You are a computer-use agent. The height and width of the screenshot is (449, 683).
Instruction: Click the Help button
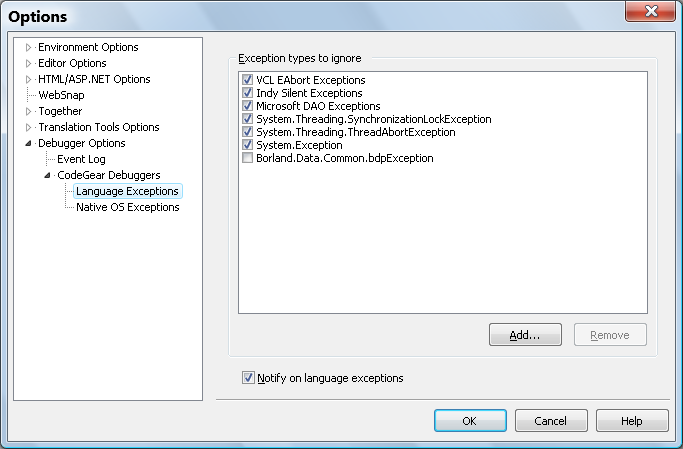coord(632,421)
